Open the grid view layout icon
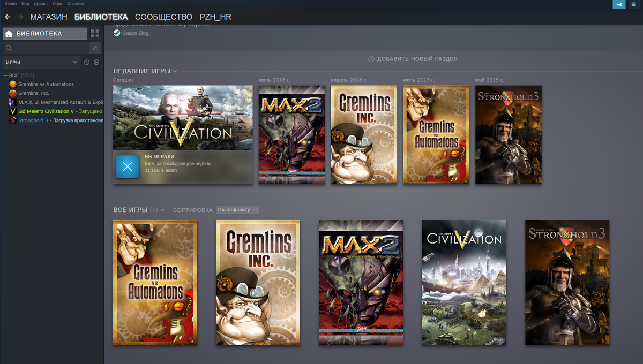 coord(95,33)
